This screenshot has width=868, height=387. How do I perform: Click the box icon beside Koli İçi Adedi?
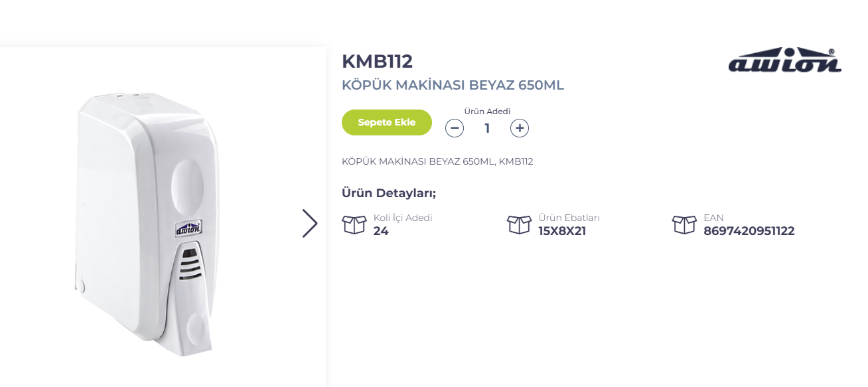[x=354, y=224]
